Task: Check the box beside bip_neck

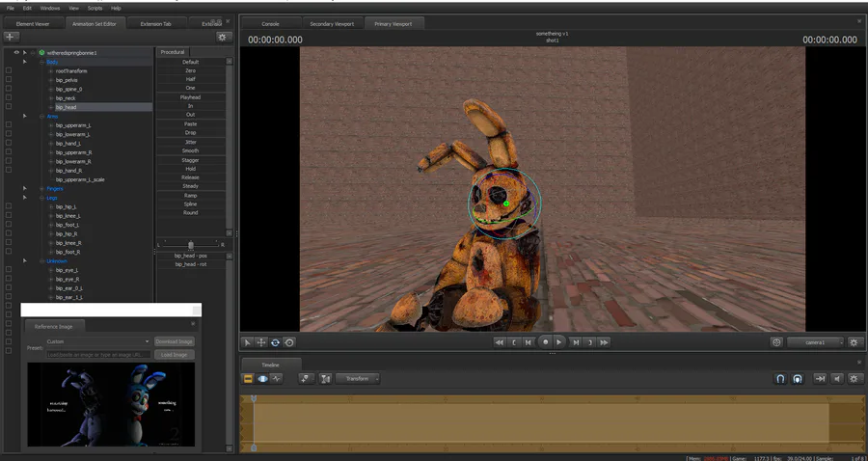Action: coord(9,97)
